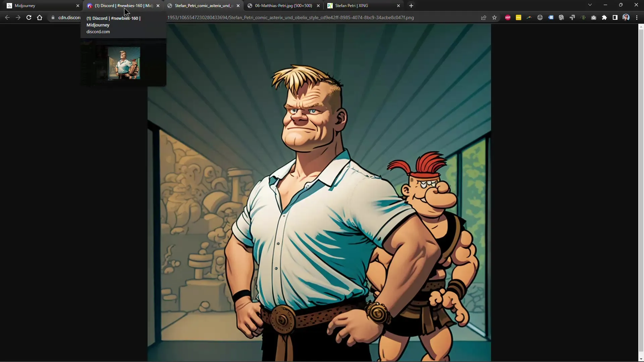Open the green E extension icon

(x=583, y=17)
